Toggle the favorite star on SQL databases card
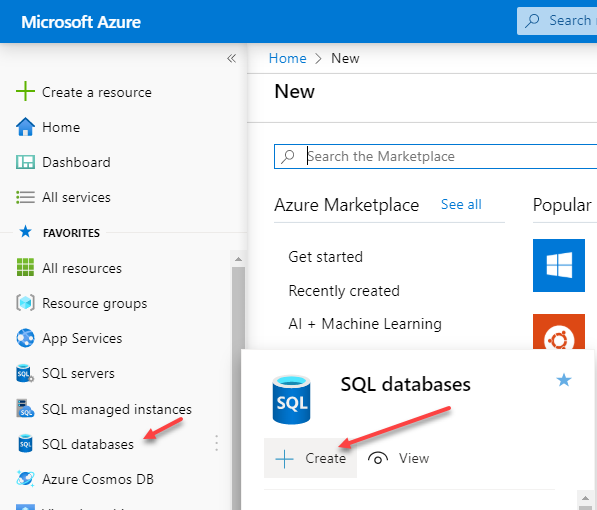 (x=564, y=380)
